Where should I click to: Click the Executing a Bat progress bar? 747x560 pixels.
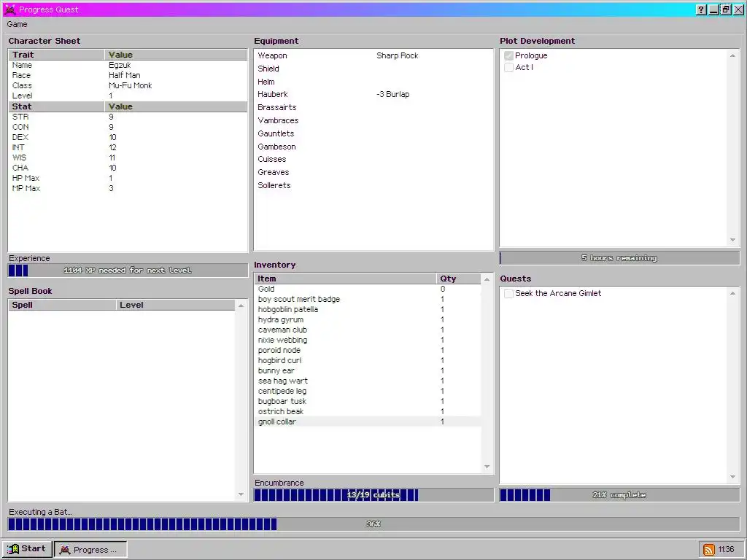pos(374,524)
